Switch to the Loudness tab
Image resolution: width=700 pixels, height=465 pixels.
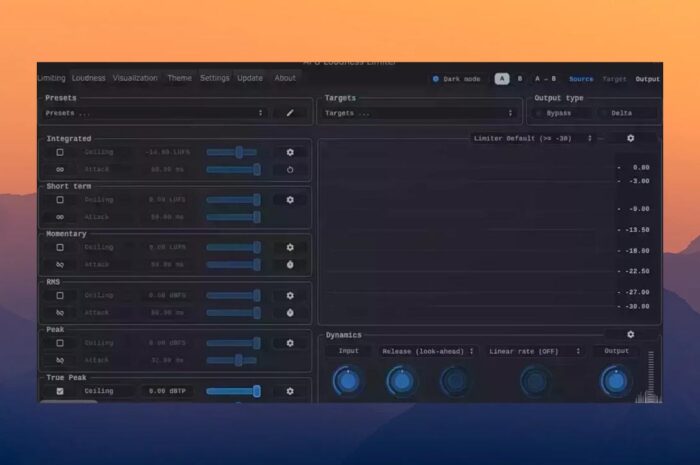88,78
